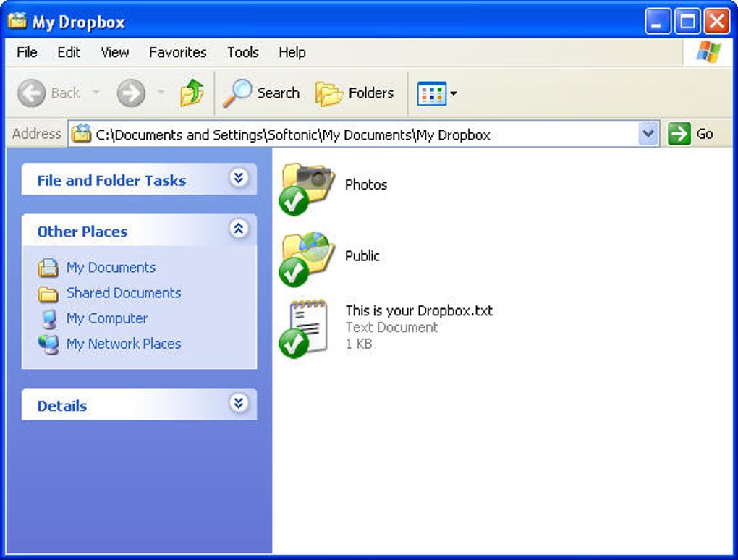Open the Back history dropdown arrow

click(96, 92)
